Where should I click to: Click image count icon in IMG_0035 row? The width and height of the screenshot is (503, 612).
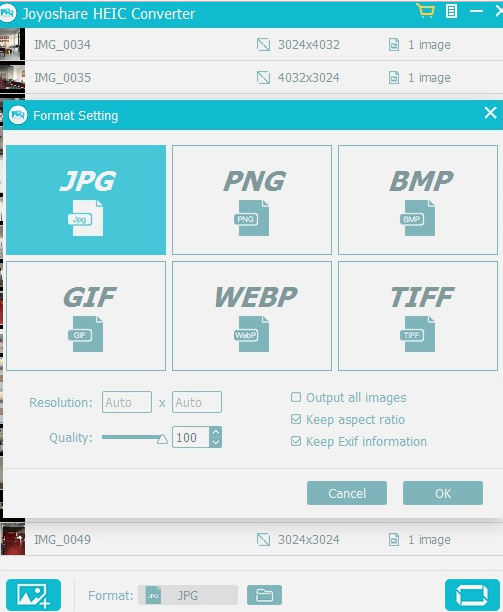(394, 77)
